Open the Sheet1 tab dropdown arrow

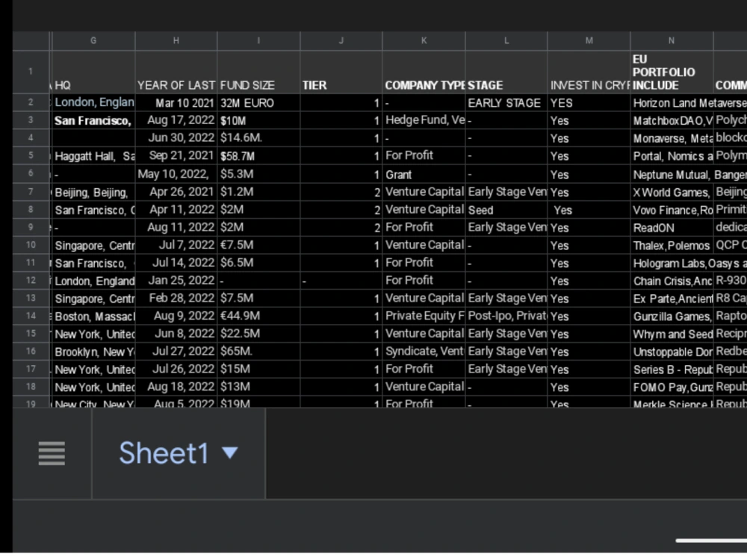(x=230, y=452)
